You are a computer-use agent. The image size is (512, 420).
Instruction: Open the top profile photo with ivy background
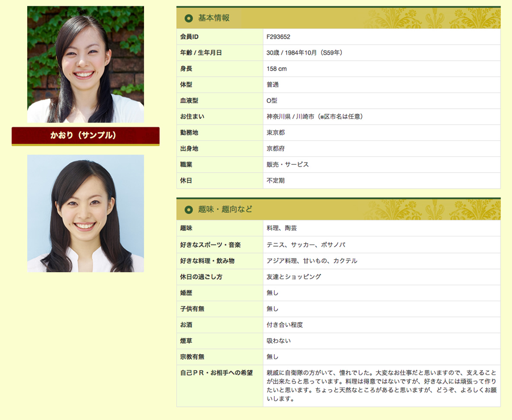pyautogui.click(x=85, y=64)
